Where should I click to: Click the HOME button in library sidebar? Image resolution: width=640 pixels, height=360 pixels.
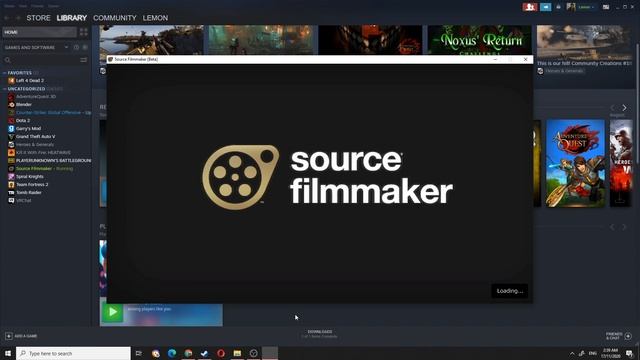click(x=39, y=32)
